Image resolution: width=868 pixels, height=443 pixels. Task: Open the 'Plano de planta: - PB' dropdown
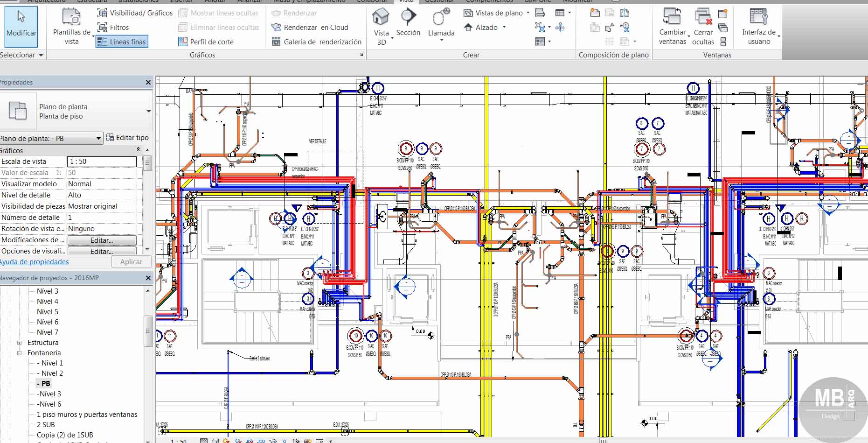51,138
